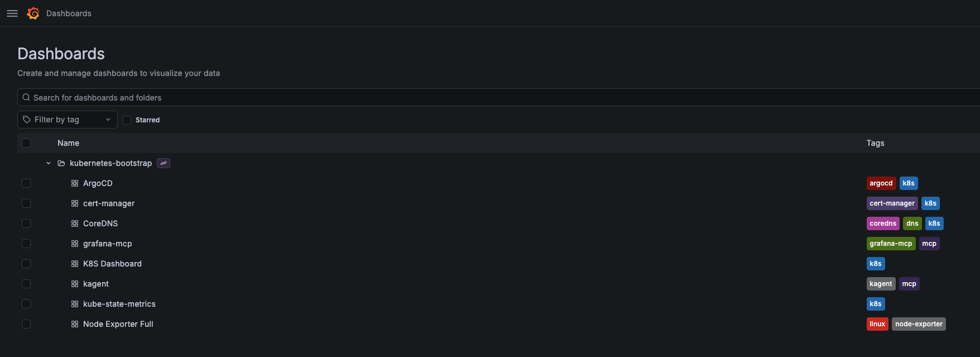This screenshot has width=980, height=357.
Task: Collapse the kubernetes-bootstrap folder chevron
Action: point(49,163)
